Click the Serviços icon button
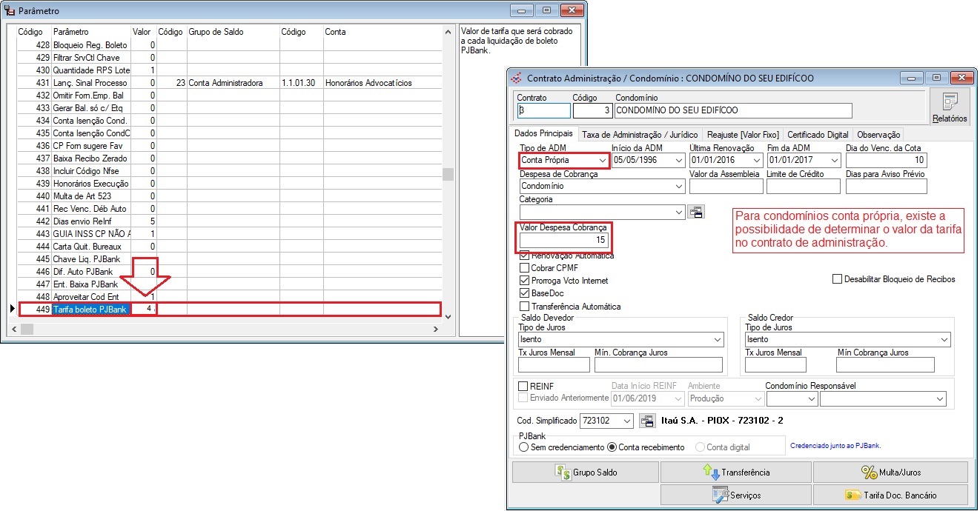This screenshot has width=980, height=511. pyautogui.click(x=735, y=495)
